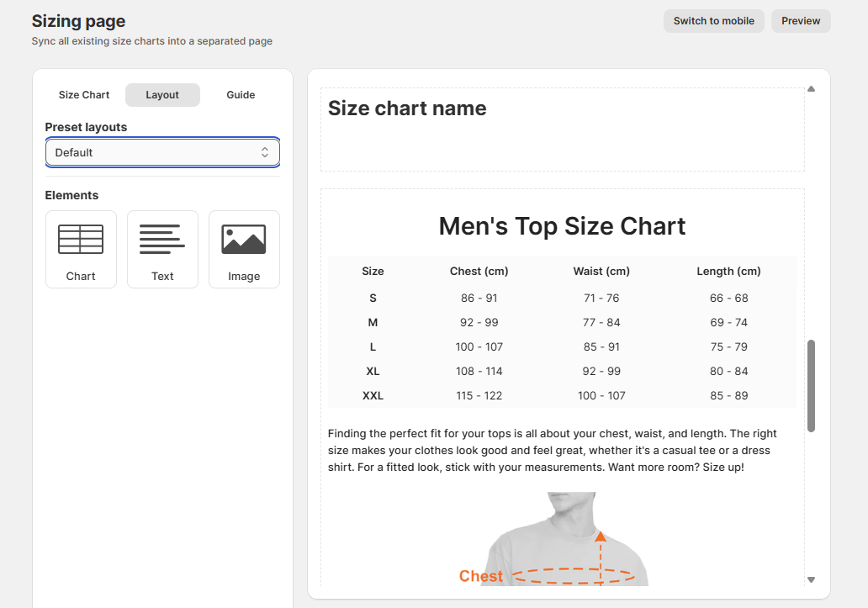Click the Waist (cm) column header

click(601, 271)
